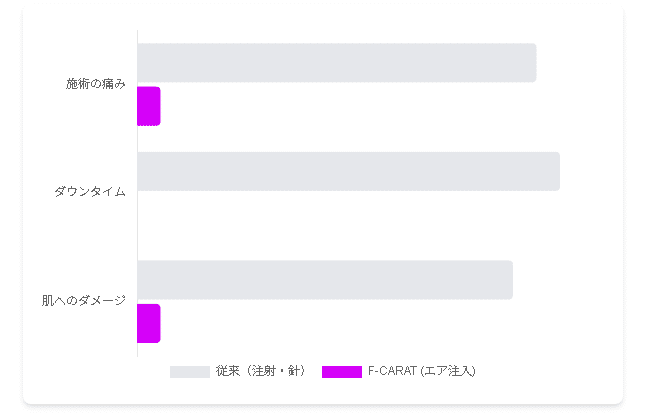Click the ダウンタイム axis label
Image resolution: width=649 pixels, height=413 pixels.
click(90, 192)
